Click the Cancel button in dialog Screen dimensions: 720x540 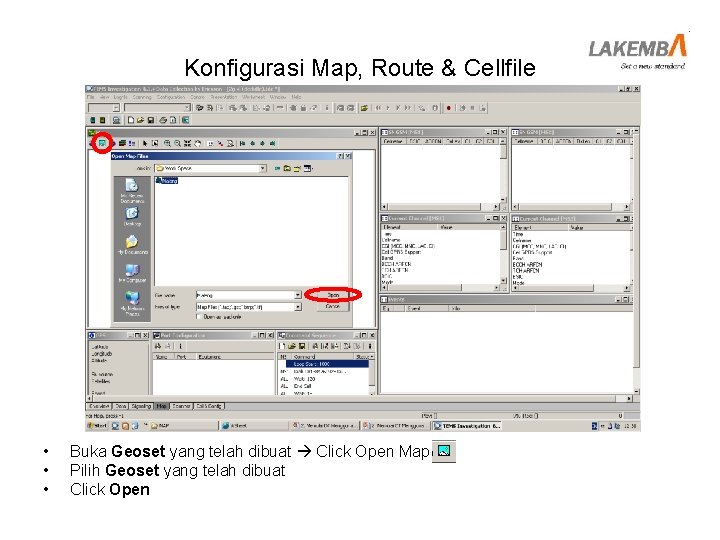(333, 306)
